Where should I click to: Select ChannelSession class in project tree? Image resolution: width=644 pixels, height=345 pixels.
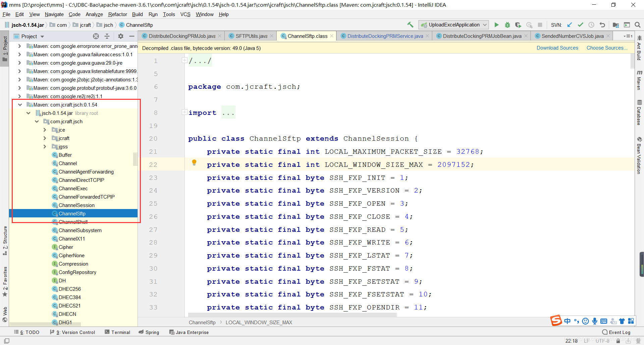click(76, 205)
